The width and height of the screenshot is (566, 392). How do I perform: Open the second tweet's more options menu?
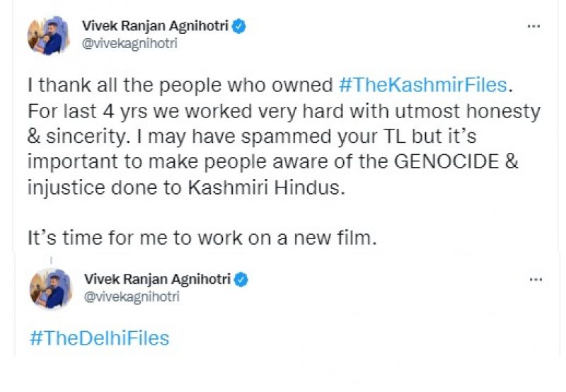click(x=535, y=279)
